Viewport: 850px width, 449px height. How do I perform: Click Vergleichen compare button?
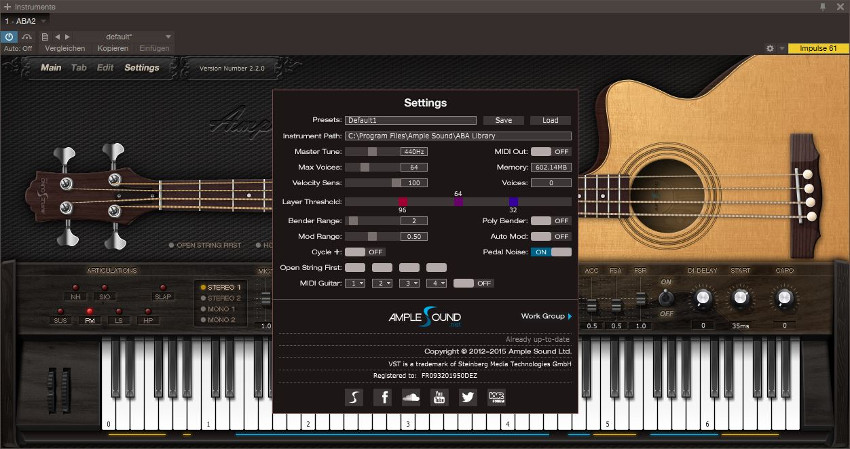pyautogui.click(x=65, y=48)
